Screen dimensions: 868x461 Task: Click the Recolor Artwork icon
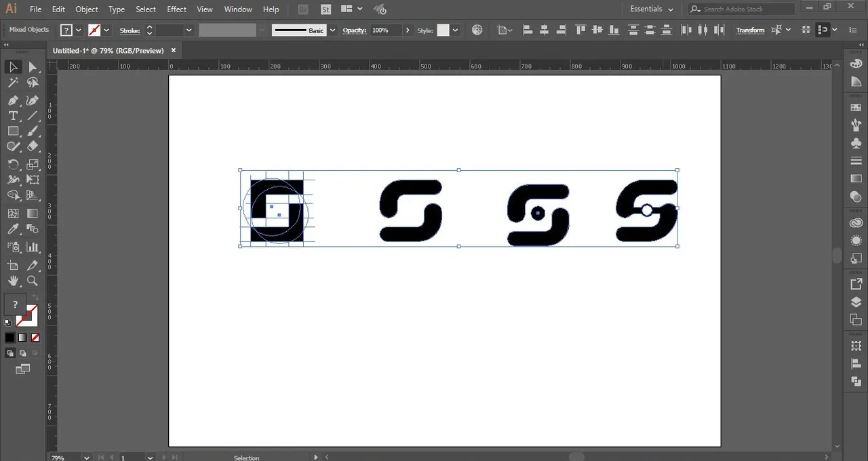pos(477,30)
